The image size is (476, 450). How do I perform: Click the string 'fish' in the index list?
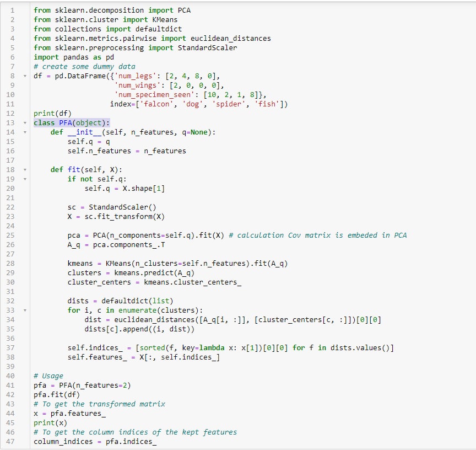267,104
